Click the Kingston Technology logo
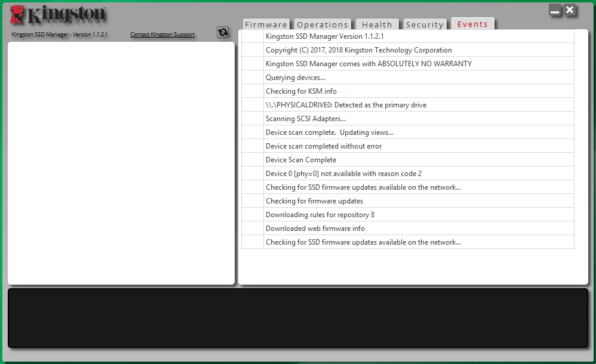Image resolution: width=596 pixels, height=364 pixels. pos(58,15)
